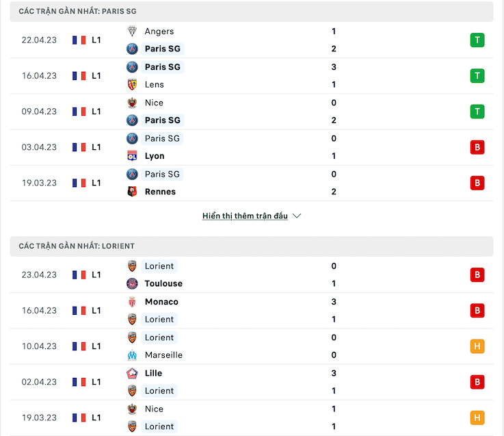Click the France flag on 22.04.23 row
Screen dimensions: 504x436
[x=79, y=40]
